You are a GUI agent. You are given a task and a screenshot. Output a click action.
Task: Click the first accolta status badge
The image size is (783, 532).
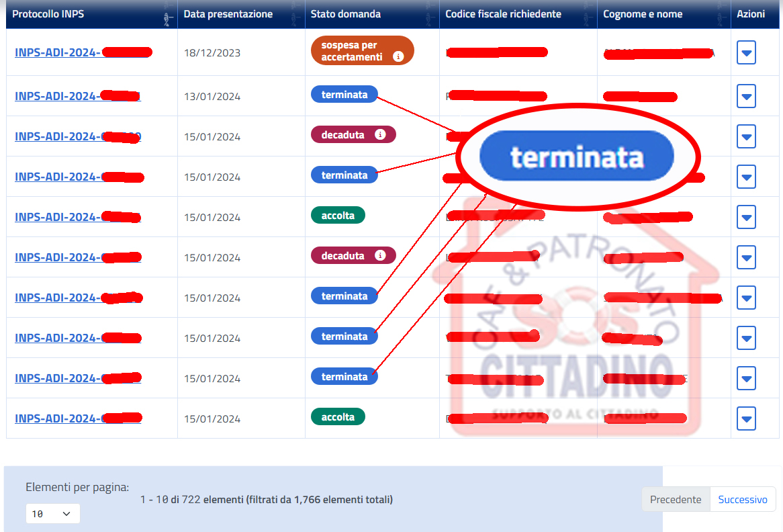coord(338,216)
